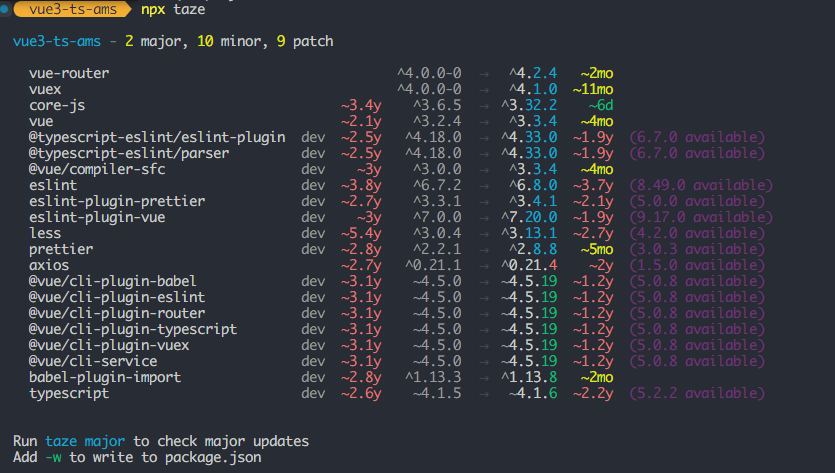Viewport: 835px width, 473px height.
Task: Click eslint's '(8.49.0 available)' note
Action: tap(701, 185)
